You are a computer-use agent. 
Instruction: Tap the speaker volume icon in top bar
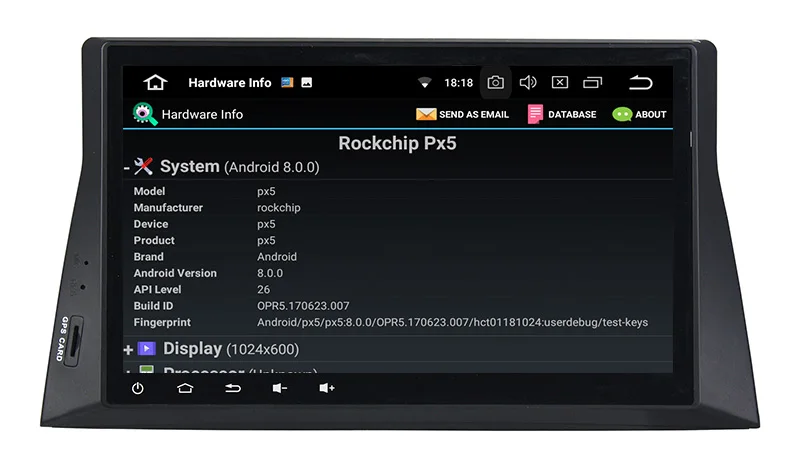point(528,83)
